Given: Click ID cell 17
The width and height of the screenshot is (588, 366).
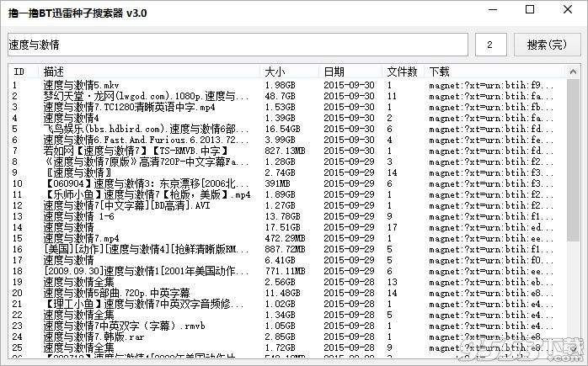Looking at the screenshot, I should pyautogui.click(x=17, y=260).
